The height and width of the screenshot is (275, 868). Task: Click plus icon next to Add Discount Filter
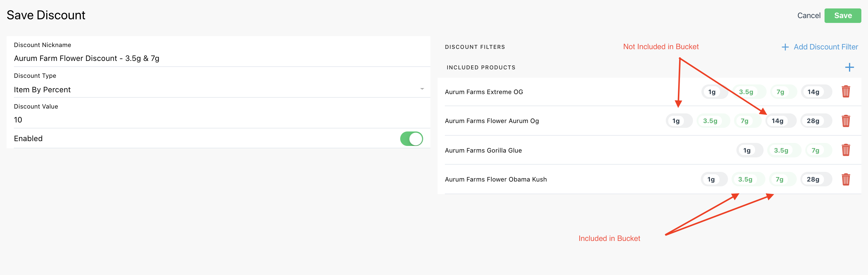tap(785, 47)
